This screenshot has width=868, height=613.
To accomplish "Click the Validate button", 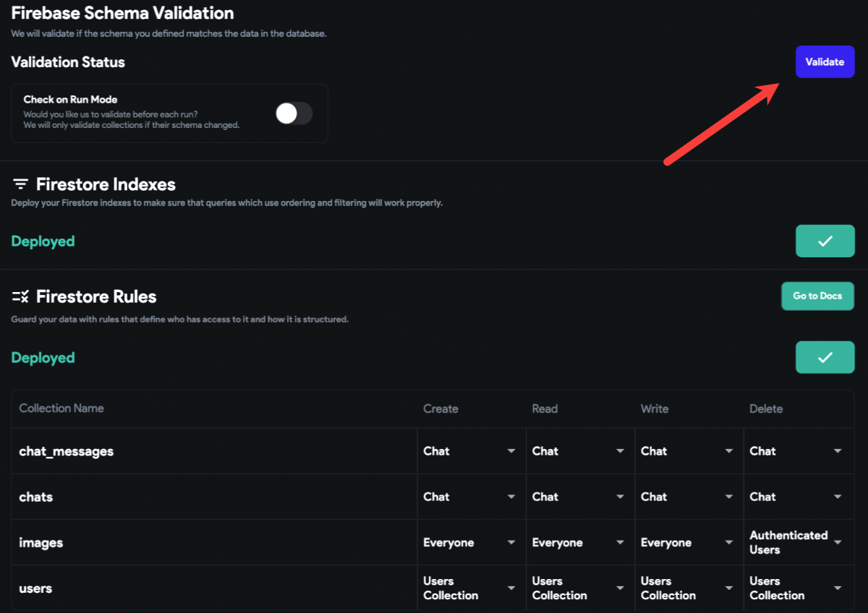I will point(825,62).
